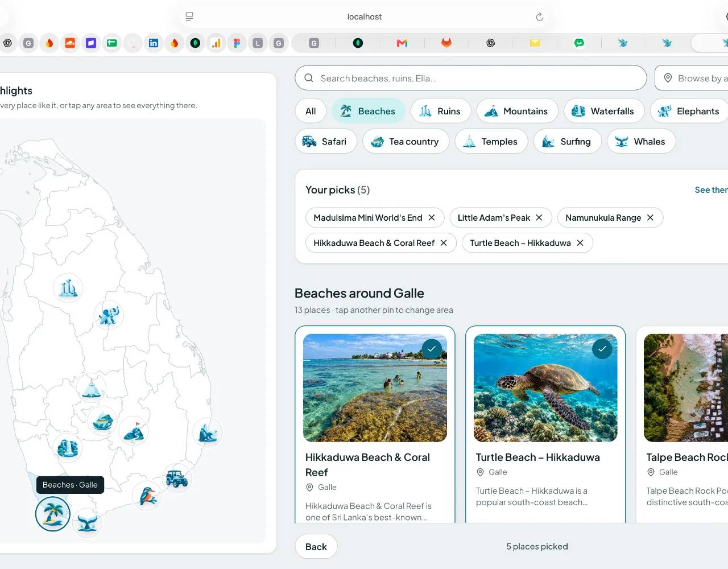Enable the Tea country filter chip

tap(406, 141)
